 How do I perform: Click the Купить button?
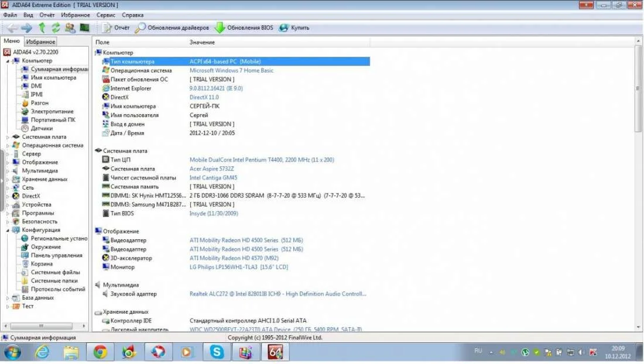click(294, 28)
